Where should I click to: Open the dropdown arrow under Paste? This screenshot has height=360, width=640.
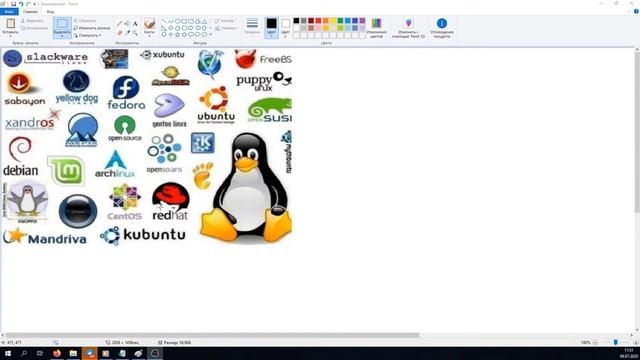(10, 36)
